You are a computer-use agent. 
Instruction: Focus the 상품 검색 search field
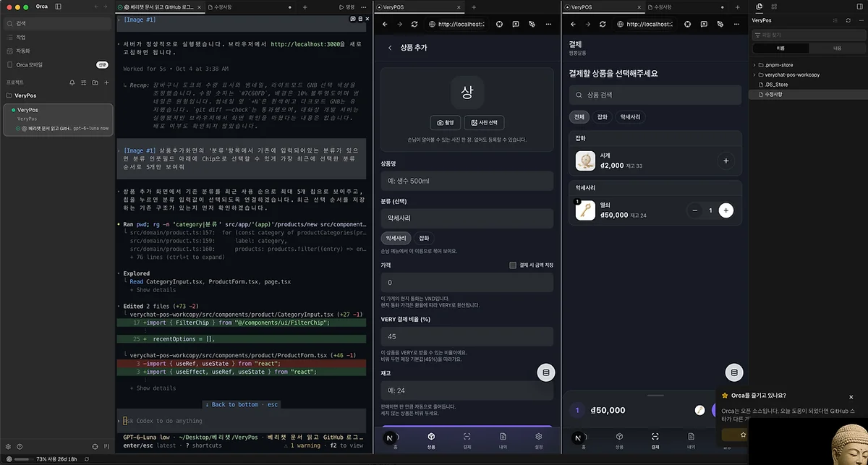click(x=655, y=95)
